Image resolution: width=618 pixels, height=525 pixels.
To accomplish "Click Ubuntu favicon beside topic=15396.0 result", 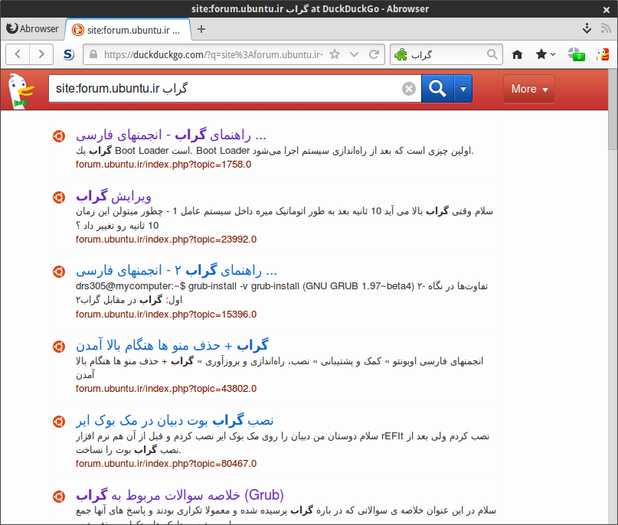I will [x=59, y=271].
